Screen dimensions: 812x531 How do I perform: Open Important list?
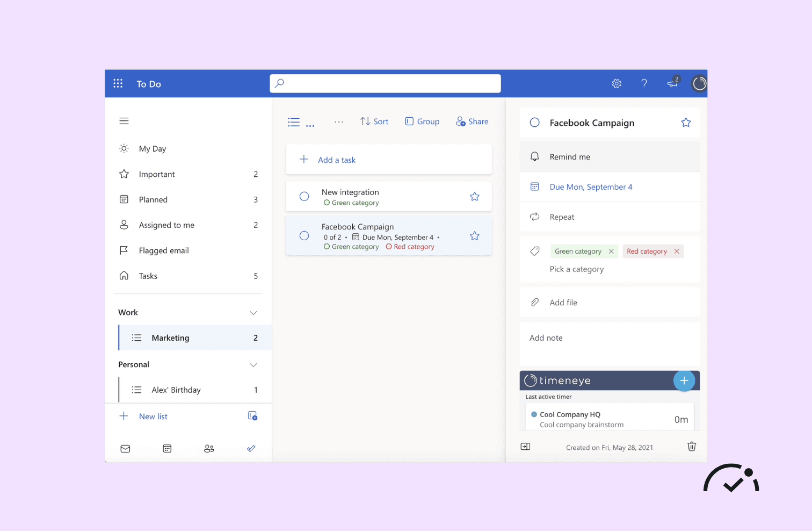(188, 174)
